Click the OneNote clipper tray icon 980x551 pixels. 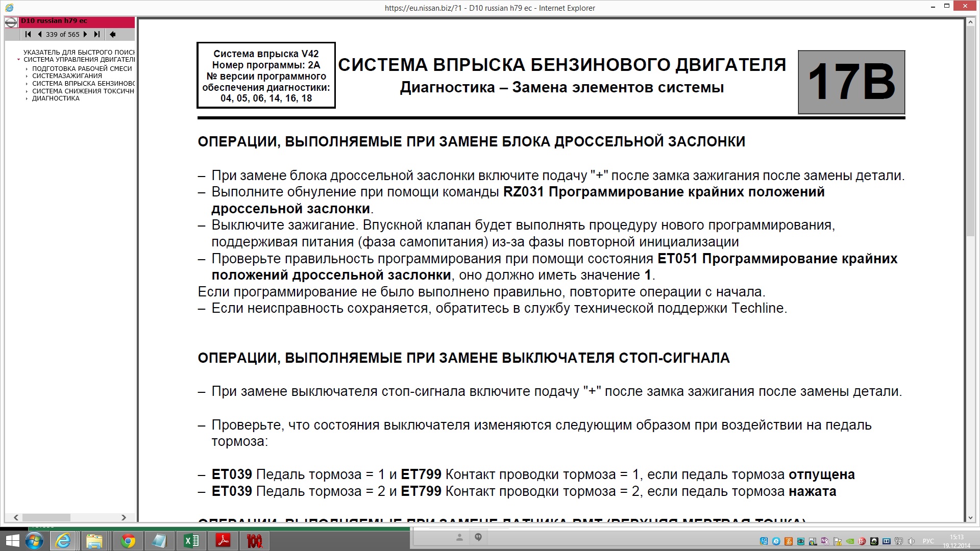pyautogui.click(x=825, y=541)
